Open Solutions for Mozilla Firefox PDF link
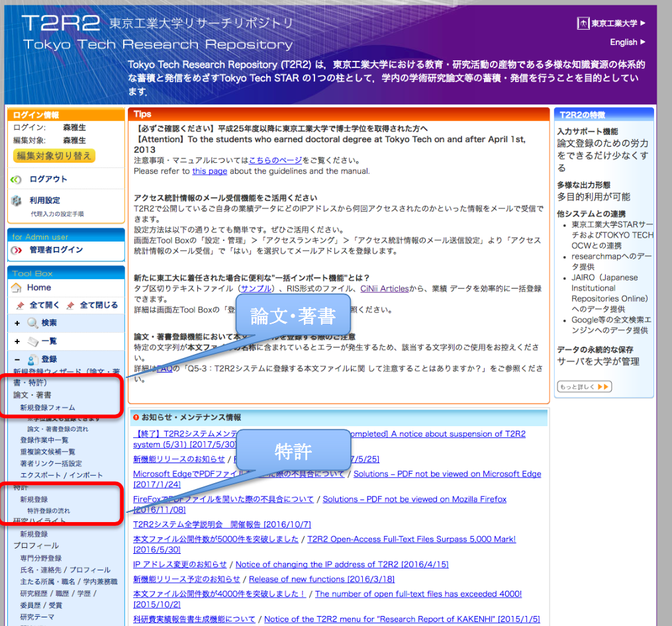 click(x=414, y=499)
